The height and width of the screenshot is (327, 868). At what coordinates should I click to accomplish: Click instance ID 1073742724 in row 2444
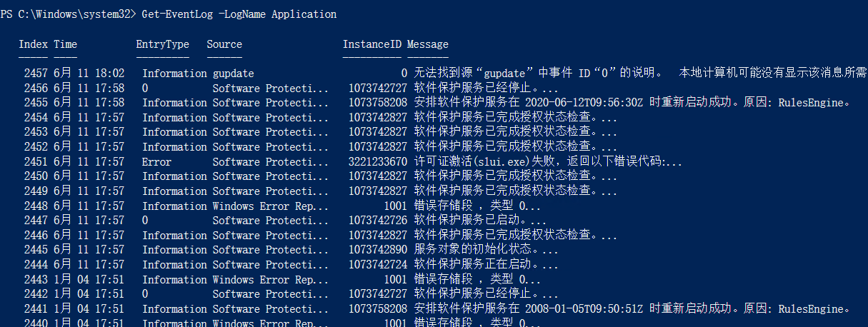(377, 265)
